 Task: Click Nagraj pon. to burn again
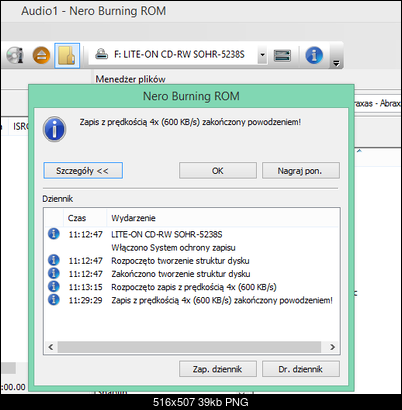point(301,171)
